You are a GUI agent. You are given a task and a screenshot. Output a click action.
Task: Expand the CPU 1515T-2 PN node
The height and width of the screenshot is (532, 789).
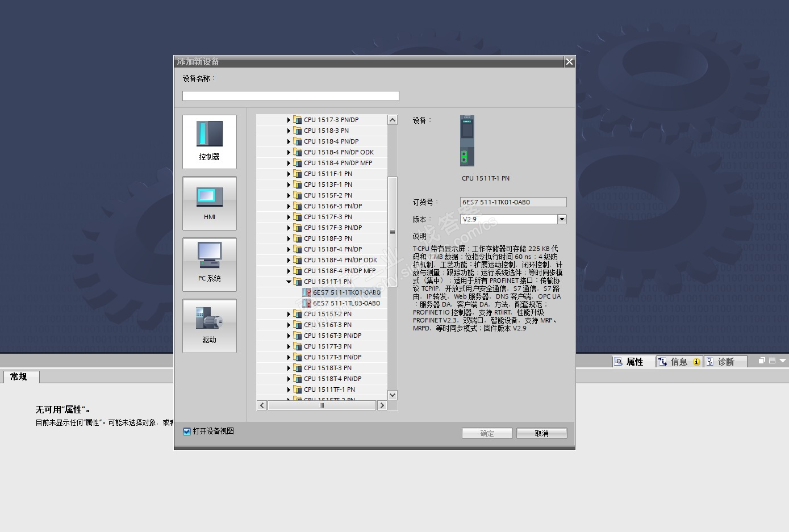(289, 314)
